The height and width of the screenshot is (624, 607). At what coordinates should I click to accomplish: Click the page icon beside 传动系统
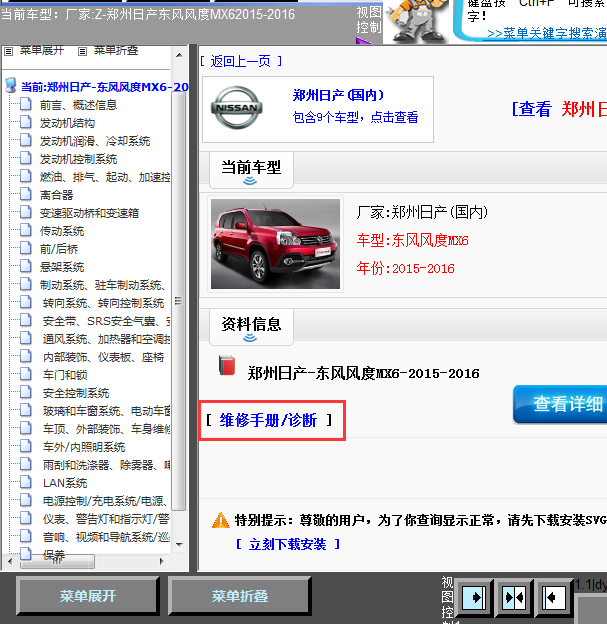click(x=26, y=230)
